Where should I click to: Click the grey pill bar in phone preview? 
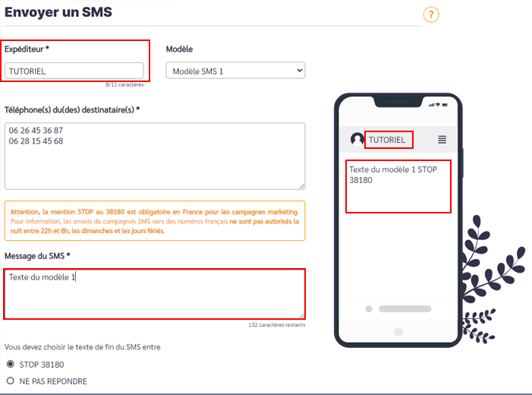[405, 309]
